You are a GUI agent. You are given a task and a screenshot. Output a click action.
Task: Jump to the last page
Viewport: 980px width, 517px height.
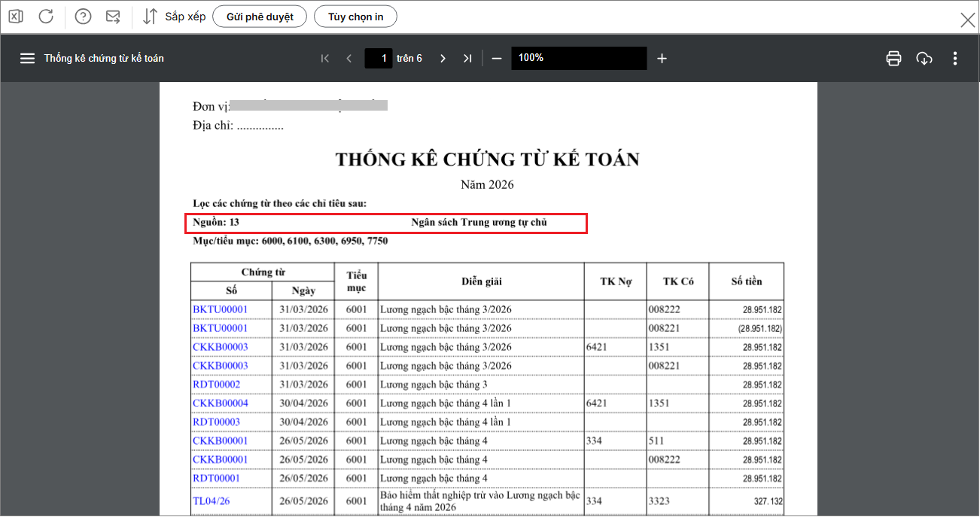click(467, 58)
